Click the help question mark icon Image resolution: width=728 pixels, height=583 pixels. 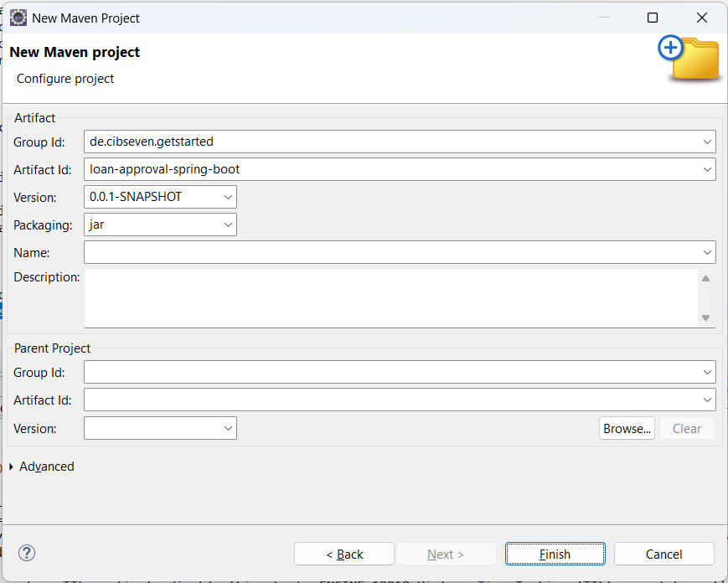click(27, 553)
